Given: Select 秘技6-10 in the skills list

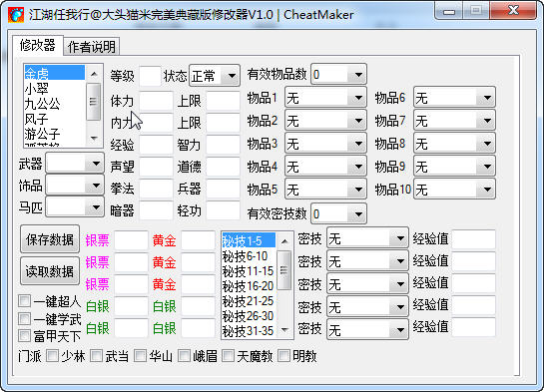Looking at the screenshot, I should [249, 256].
